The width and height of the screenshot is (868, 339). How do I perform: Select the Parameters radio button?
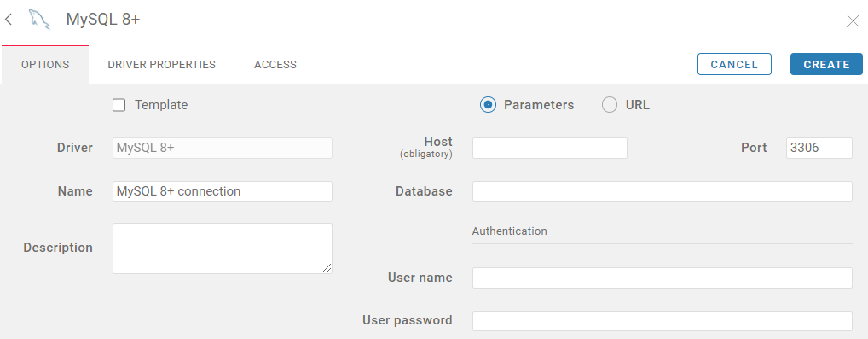tap(488, 105)
